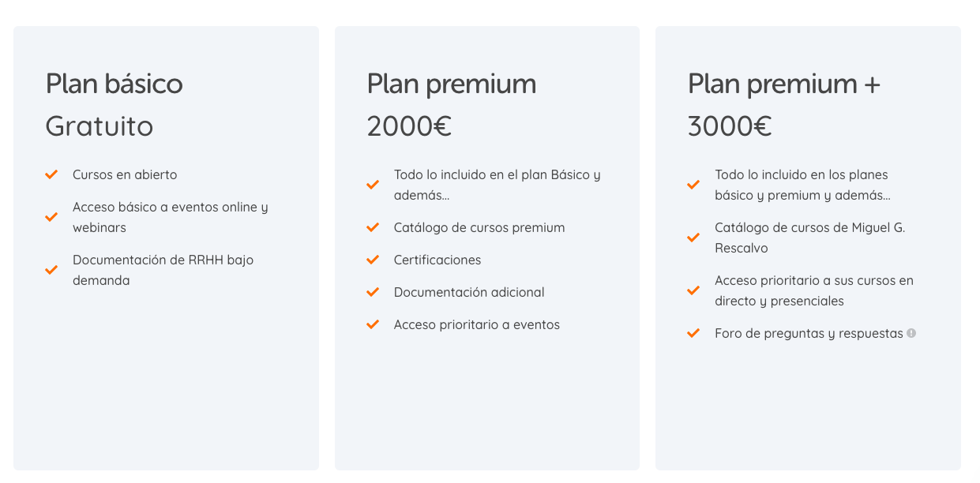The width and height of the screenshot is (980, 483).
Task: Click the checkmark beside Catálogo de cursos de Miguel G.
Action: (x=693, y=238)
